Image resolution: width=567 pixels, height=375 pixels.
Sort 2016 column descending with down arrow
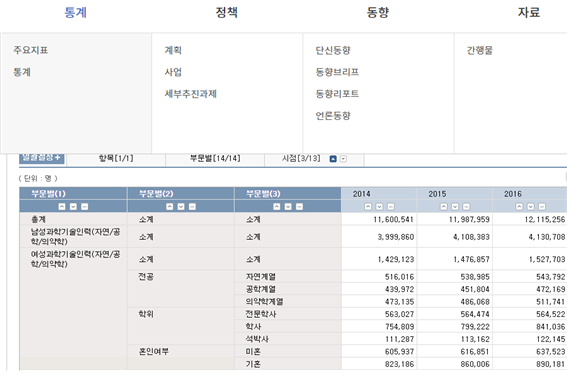[x=530, y=206]
